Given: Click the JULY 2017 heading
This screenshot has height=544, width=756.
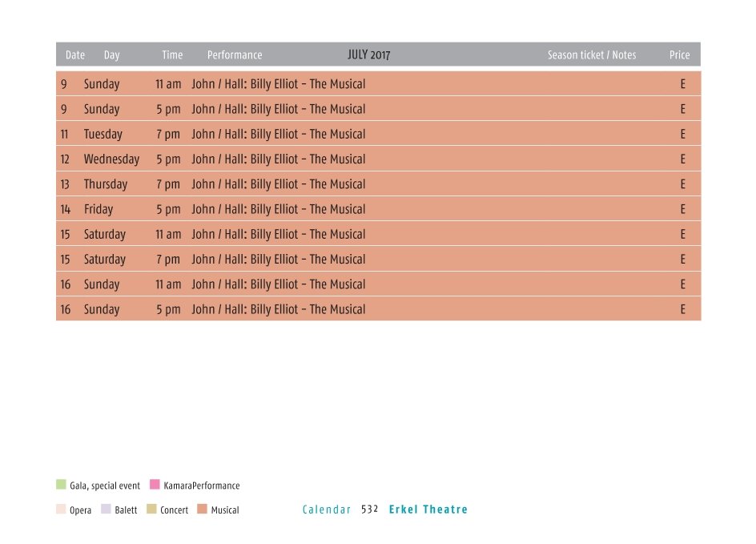Looking at the screenshot, I should pos(369,54).
